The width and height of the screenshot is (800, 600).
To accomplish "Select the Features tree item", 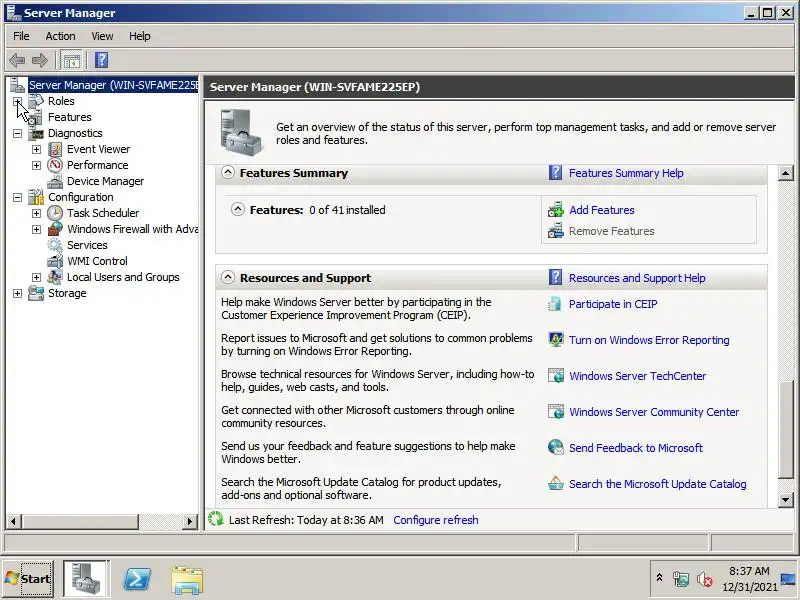I will point(69,117).
